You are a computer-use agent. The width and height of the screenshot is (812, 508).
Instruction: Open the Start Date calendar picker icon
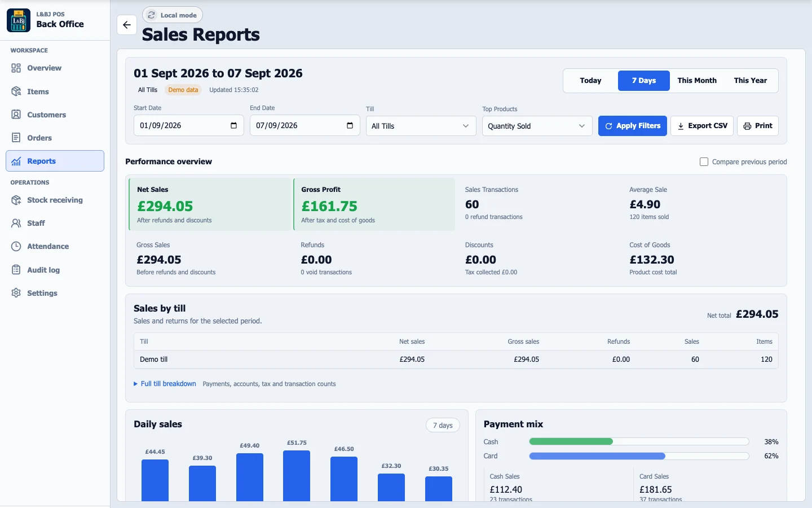(233, 125)
